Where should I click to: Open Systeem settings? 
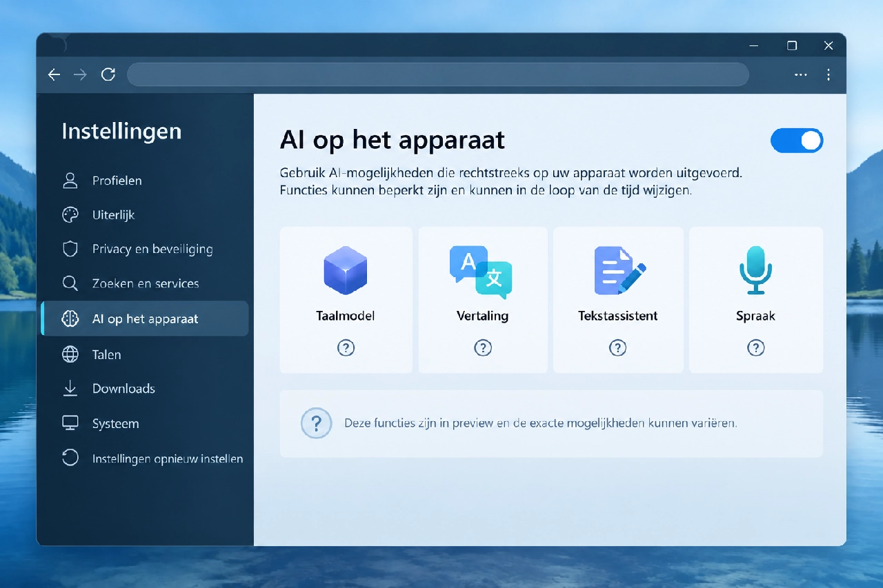[145, 423]
